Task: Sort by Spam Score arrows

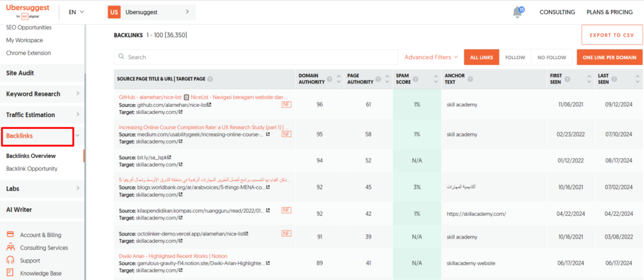Action: coord(436,79)
